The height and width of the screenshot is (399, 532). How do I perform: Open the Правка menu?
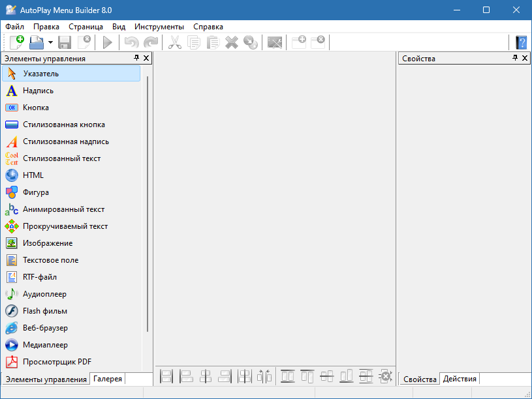[x=46, y=27]
